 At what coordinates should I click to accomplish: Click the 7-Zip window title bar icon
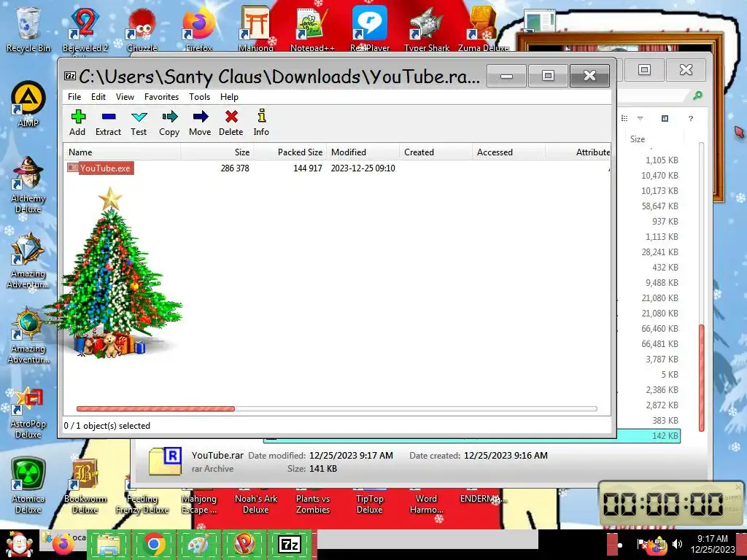pyautogui.click(x=70, y=76)
